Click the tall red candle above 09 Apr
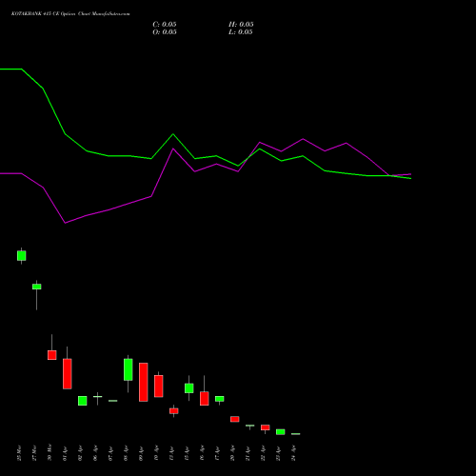The image size is (476, 476). 144,383
